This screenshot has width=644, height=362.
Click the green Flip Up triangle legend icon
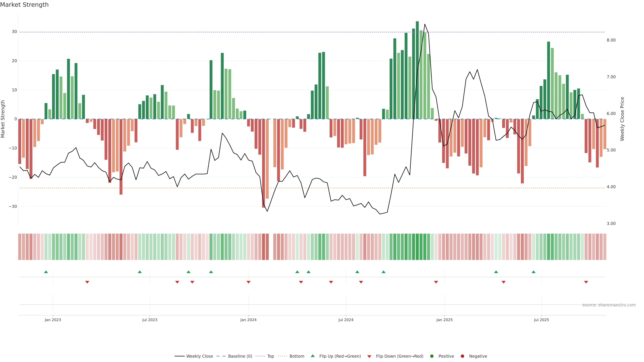pyautogui.click(x=312, y=356)
